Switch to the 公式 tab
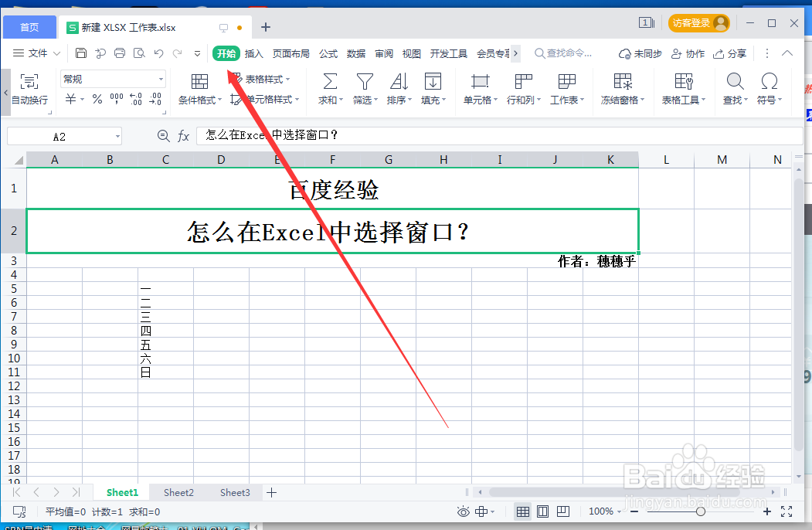Image resolution: width=812 pixels, height=530 pixels. pos(328,53)
